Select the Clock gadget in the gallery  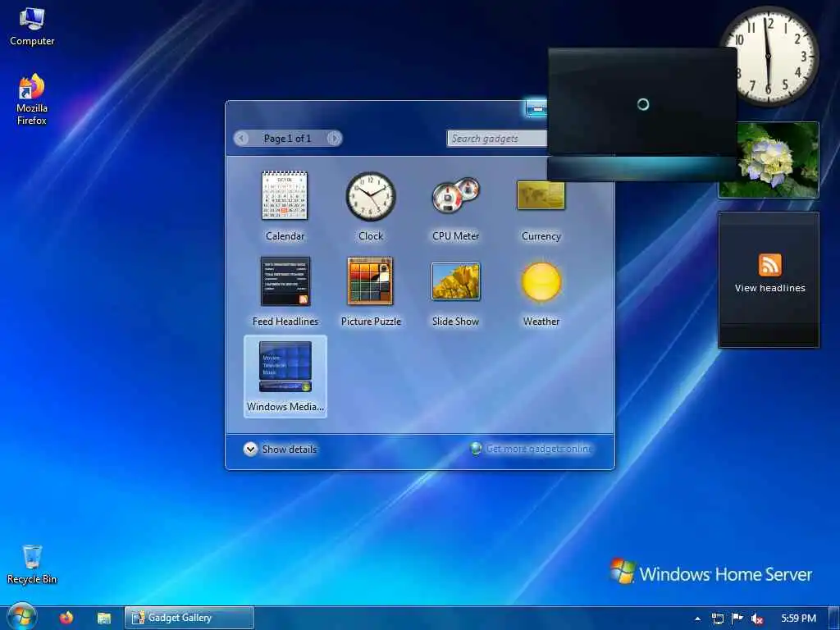point(370,196)
